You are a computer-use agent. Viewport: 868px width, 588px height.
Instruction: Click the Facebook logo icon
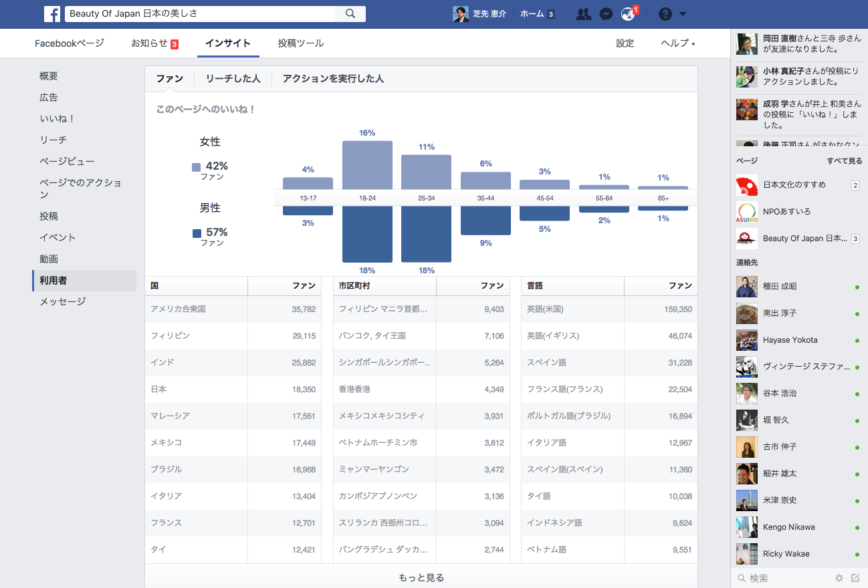[x=52, y=13]
